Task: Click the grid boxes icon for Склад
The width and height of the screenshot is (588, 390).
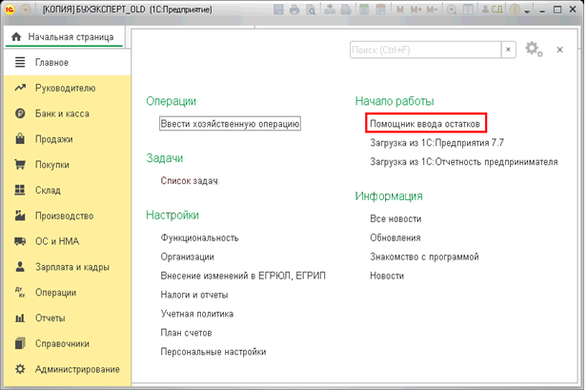Action: [20, 190]
